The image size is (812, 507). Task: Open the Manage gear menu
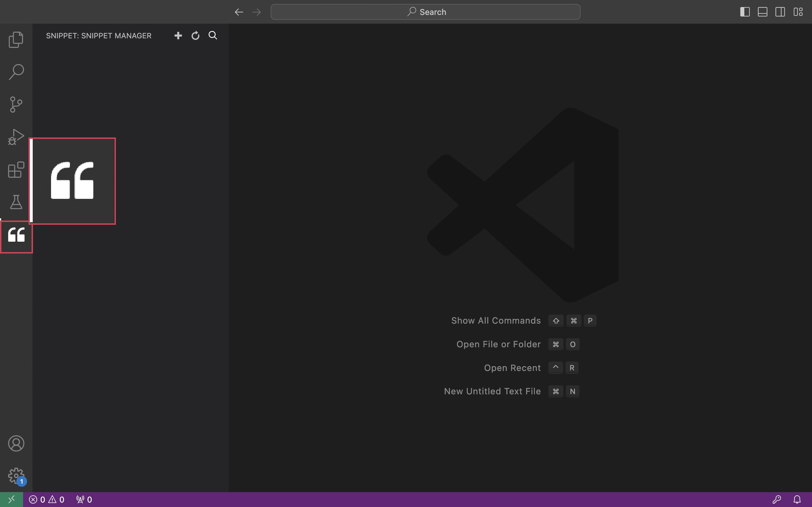tap(16, 475)
